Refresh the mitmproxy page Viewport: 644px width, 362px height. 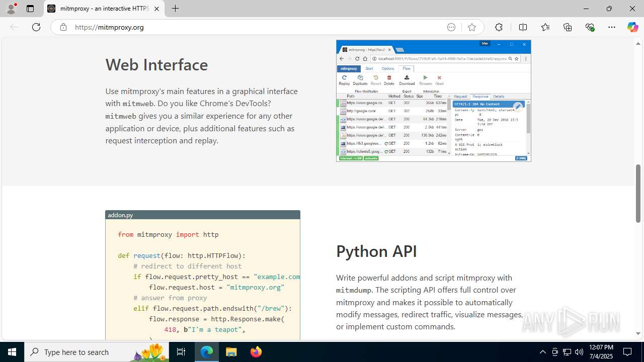click(36, 27)
